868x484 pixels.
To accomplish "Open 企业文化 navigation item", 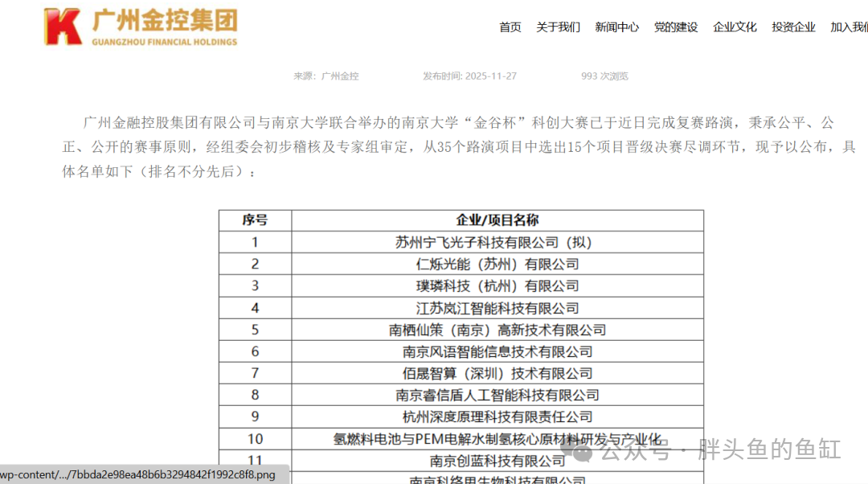I will point(735,27).
